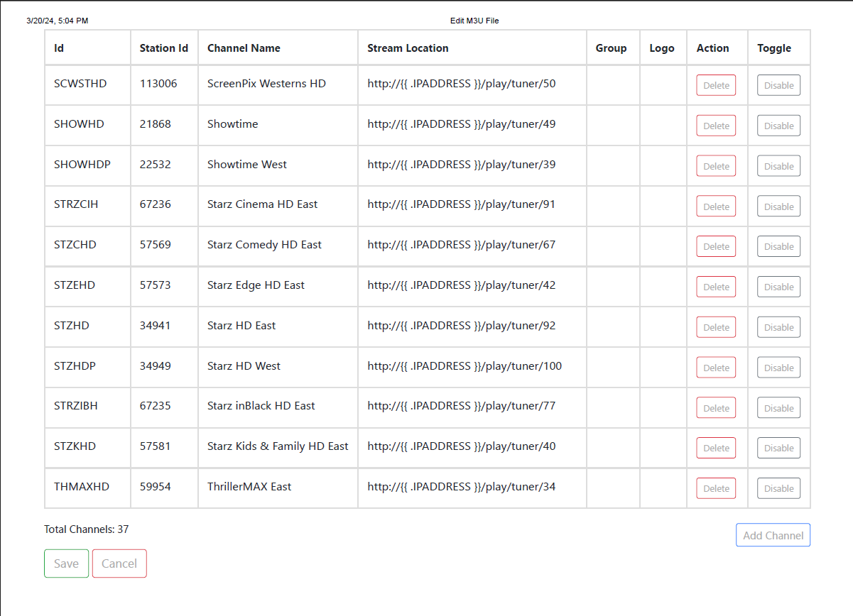Select the Stream Location for Showtime
This screenshot has width=853, height=616.
tap(461, 124)
